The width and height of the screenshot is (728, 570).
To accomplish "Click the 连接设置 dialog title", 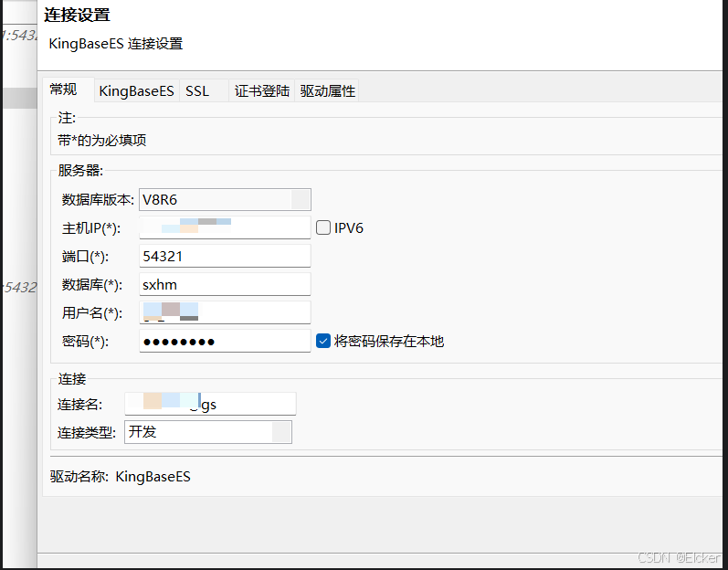I will tap(77, 15).
